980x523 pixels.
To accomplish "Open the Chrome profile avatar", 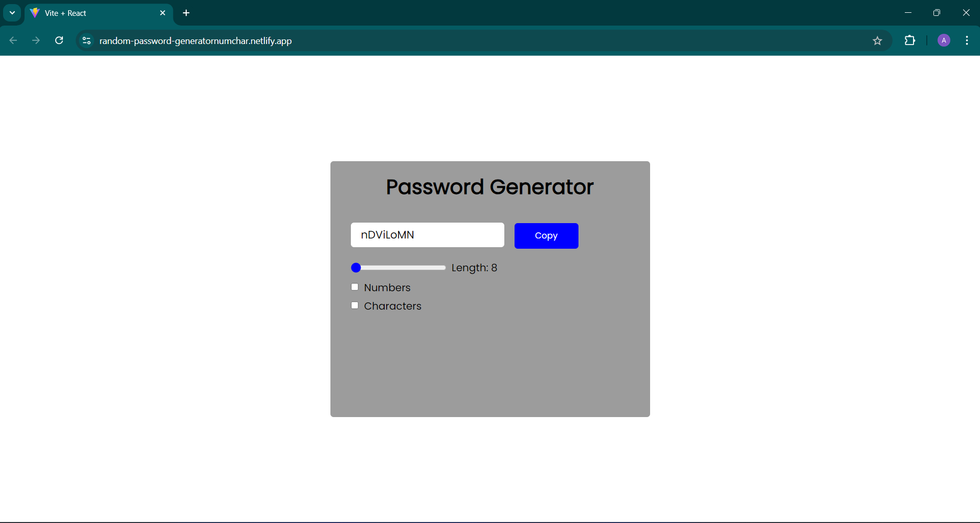I will [944, 40].
